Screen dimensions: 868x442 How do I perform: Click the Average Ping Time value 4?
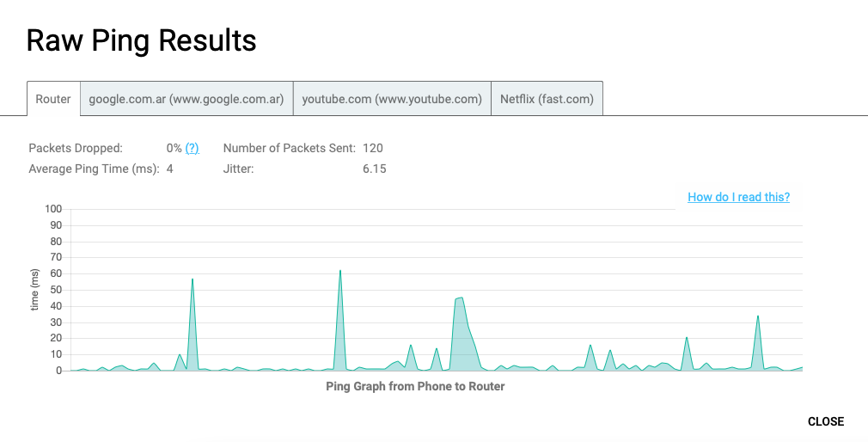click(170, 169)
